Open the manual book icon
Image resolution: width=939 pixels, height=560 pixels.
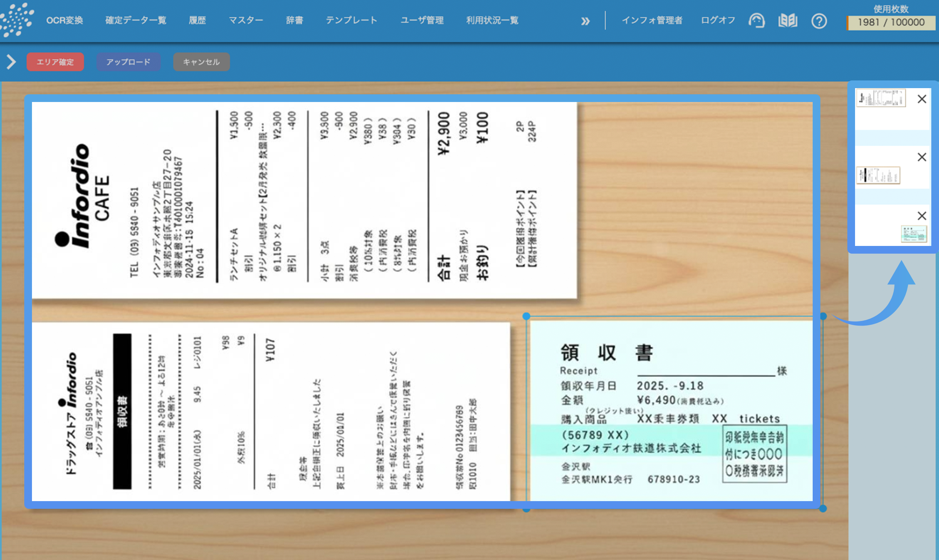point(788,21)
